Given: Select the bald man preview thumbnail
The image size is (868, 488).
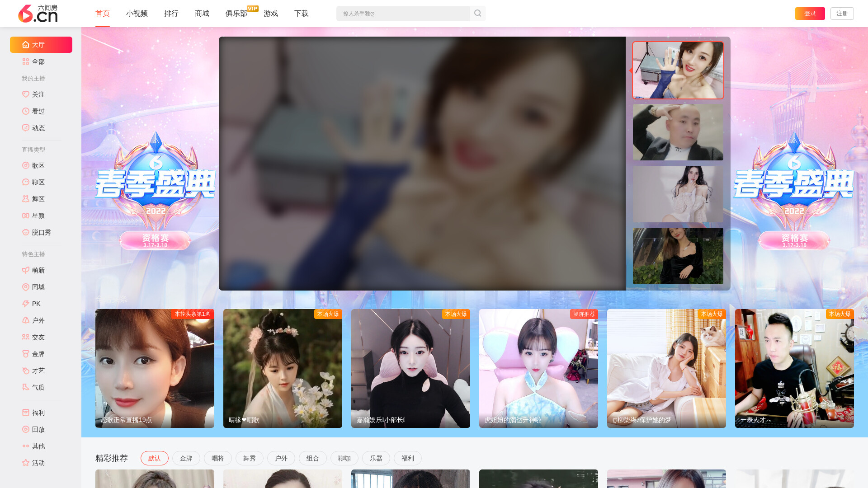Looking at the screenshot, I should coord(678,132).
